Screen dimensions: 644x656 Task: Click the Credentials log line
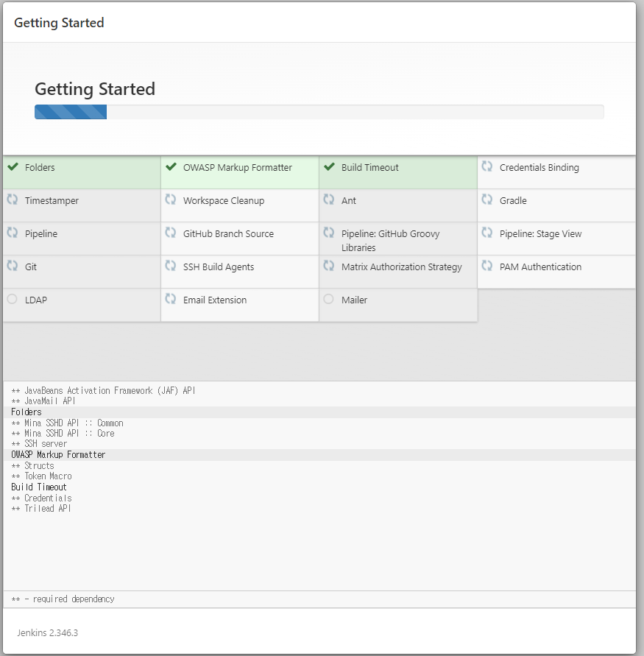click(x=42, y=498)
